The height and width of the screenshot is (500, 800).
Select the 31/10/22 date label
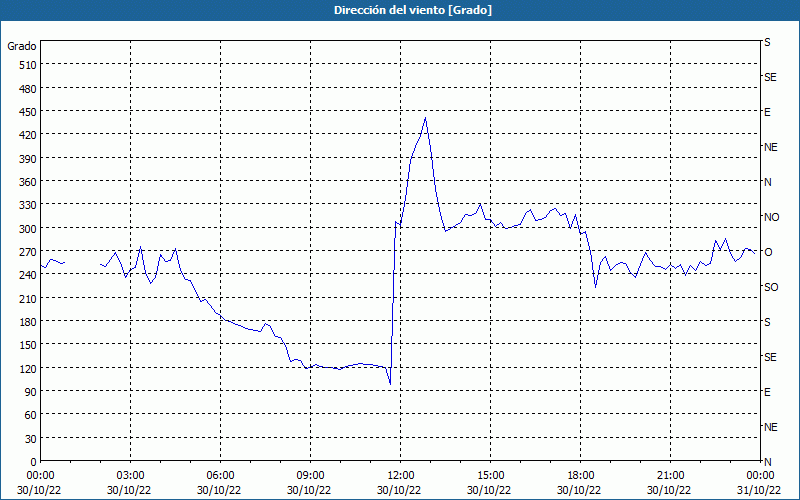click(760, 490)
